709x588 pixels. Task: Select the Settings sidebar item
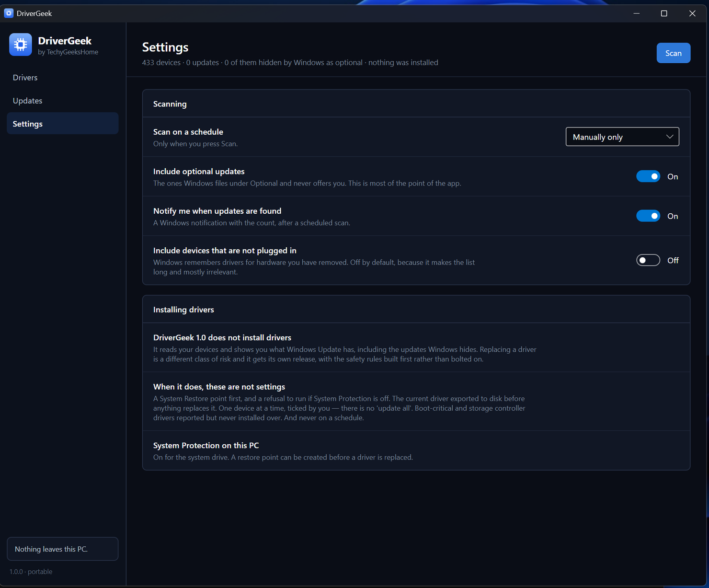(62, 124)
